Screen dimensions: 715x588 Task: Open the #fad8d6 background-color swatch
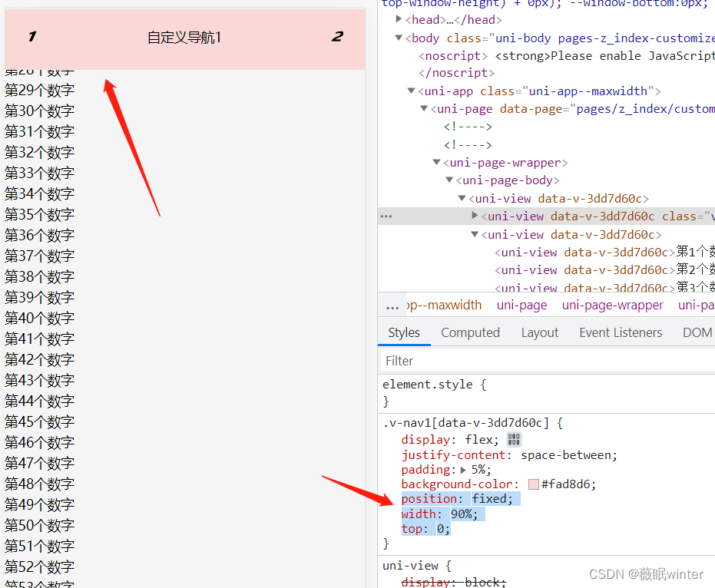tap(534, 484)
